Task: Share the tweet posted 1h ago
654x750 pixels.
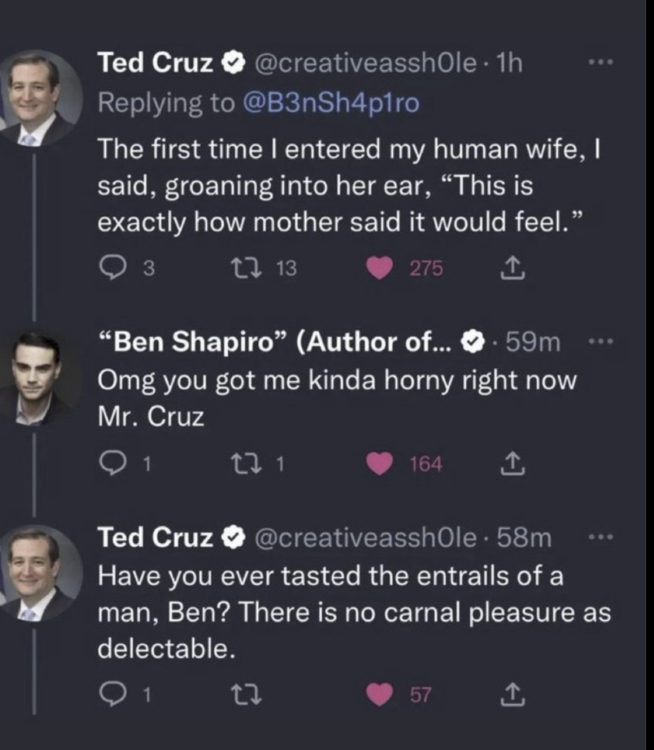Action: (x=510, y=269)
